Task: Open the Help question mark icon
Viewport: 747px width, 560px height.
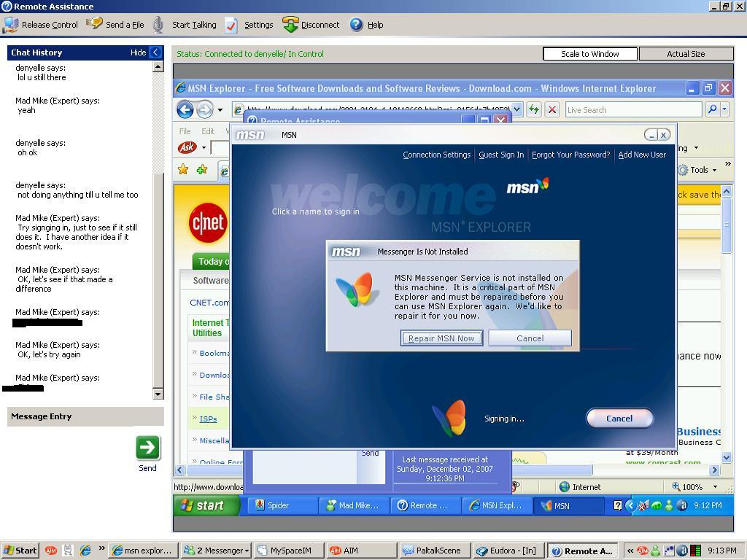Action: coord(356,25)
